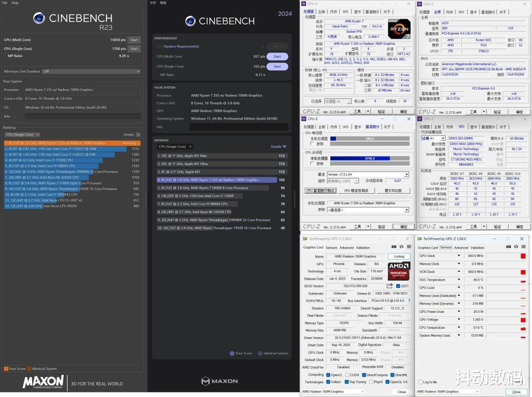Open GPU Power Draw sensor dropdown
Viewport: 532px width, 397px height.
(x=459, y=312)
